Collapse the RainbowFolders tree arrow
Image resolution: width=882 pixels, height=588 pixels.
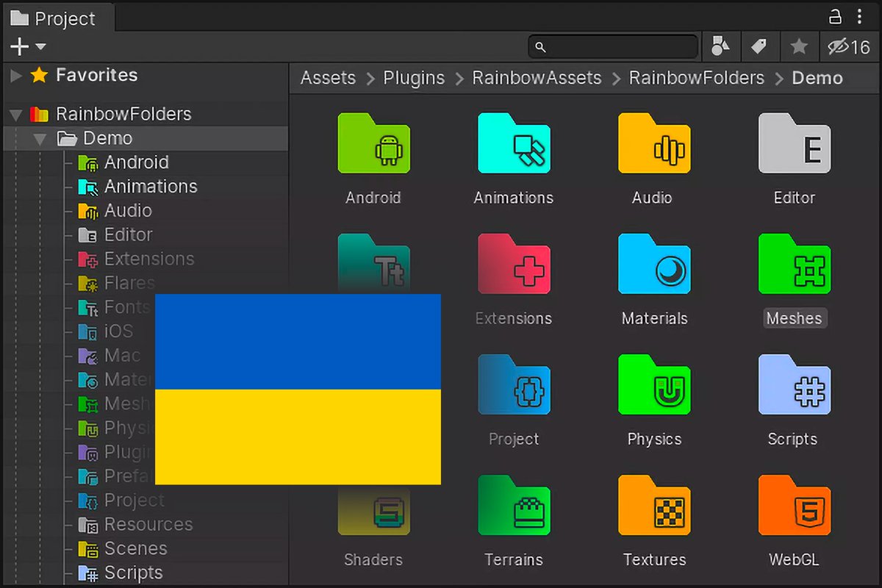15,114
